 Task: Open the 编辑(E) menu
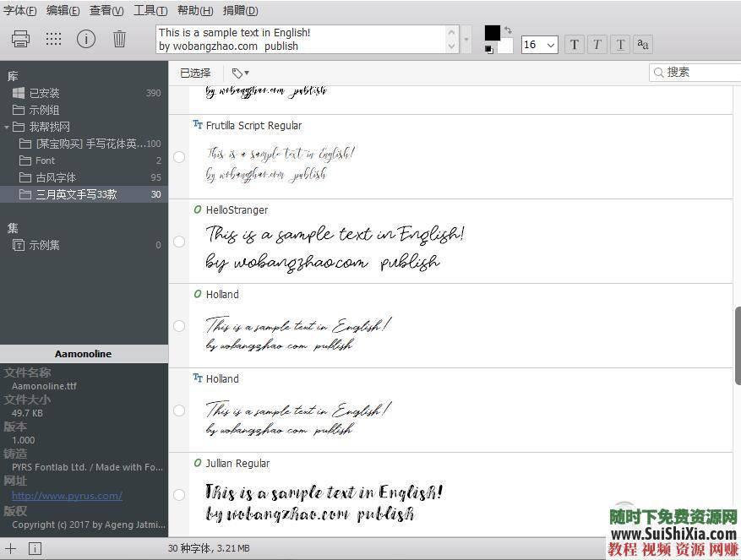[63, 10]
